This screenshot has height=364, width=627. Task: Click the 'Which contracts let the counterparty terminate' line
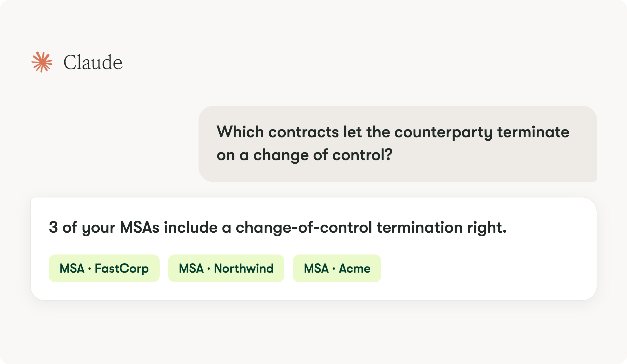(393, 132)
